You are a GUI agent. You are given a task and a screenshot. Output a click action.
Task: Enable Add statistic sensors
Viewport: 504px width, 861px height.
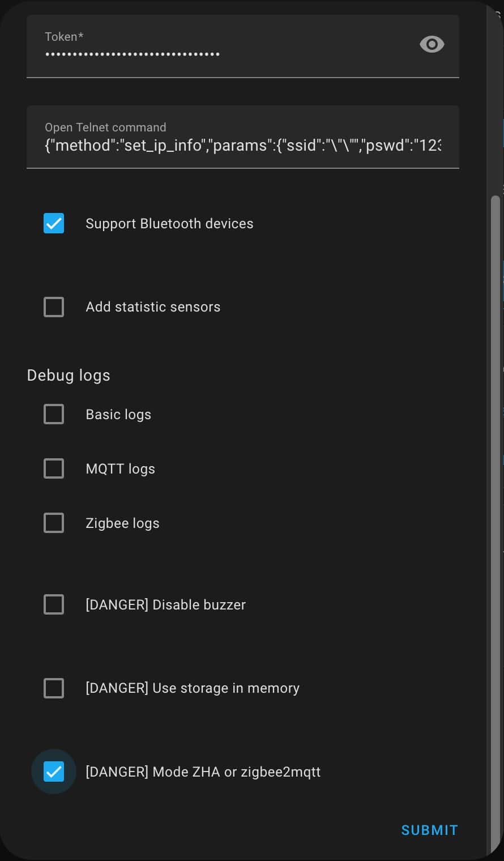click(x=54, y=306)
